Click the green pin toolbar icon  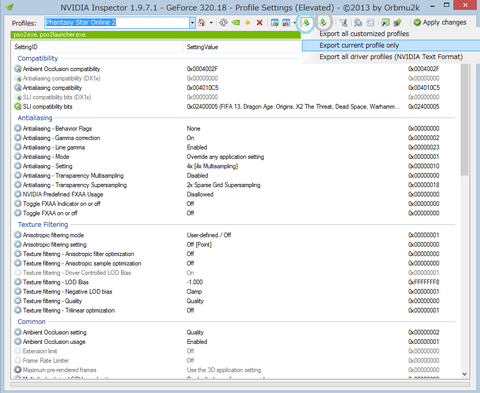pos(397,23)
